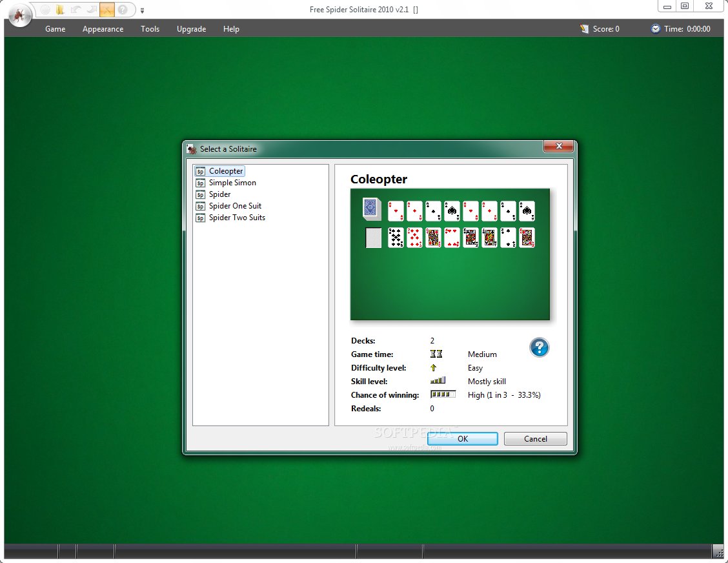This screenshot has height=563, width=728.
Task: Click the Time: 0:00:00 readout
Action: click(687, 29)
